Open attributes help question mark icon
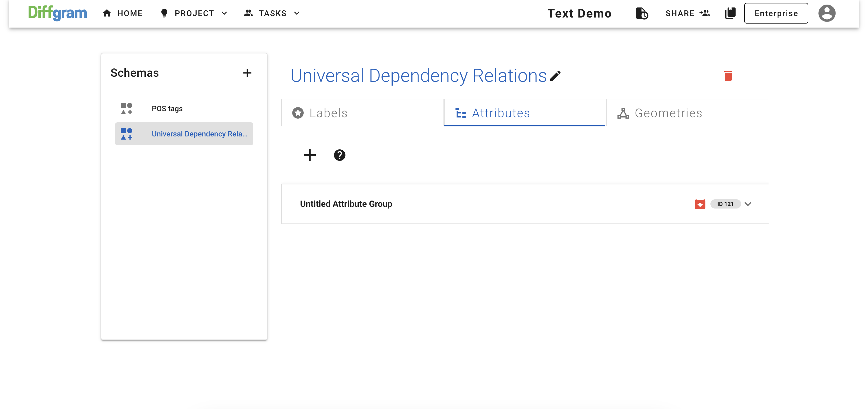 (x=339, y=155)
